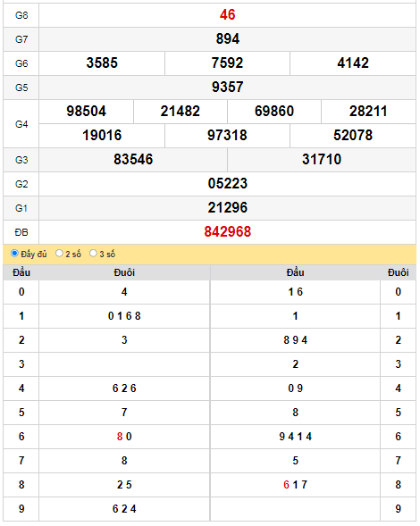Click the G5 result 9357
The image size is (420, 526).
[227, 88]
